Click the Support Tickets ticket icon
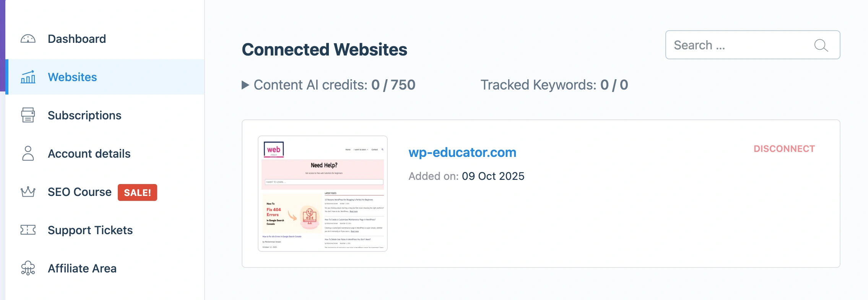 [x=28, y=230]
